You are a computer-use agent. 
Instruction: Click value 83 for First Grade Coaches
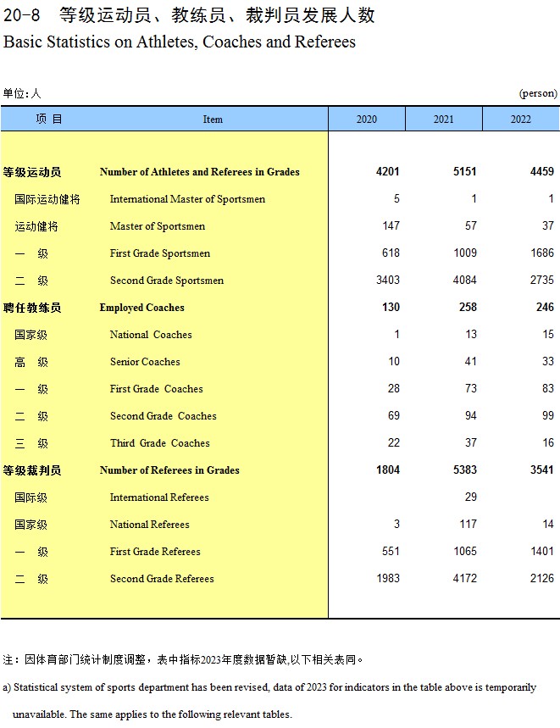(x=548, y=388)
